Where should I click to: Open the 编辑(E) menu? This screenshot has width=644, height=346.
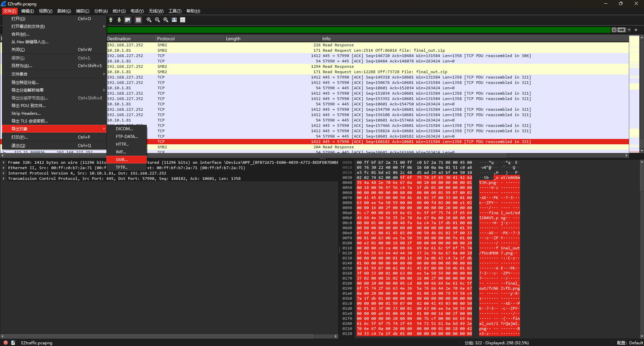[x=28, y=11]
